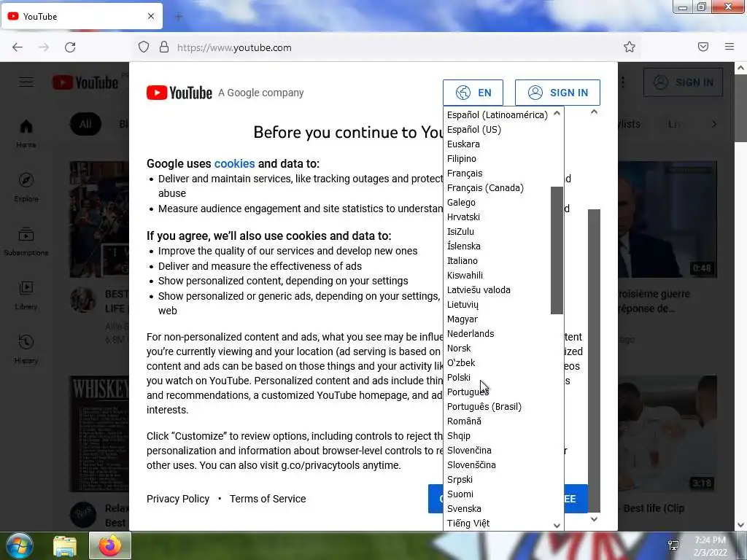Choose Kiswahili from the language list
The height and width of the screenshot is (560, 747).
[x=497, y=275]
